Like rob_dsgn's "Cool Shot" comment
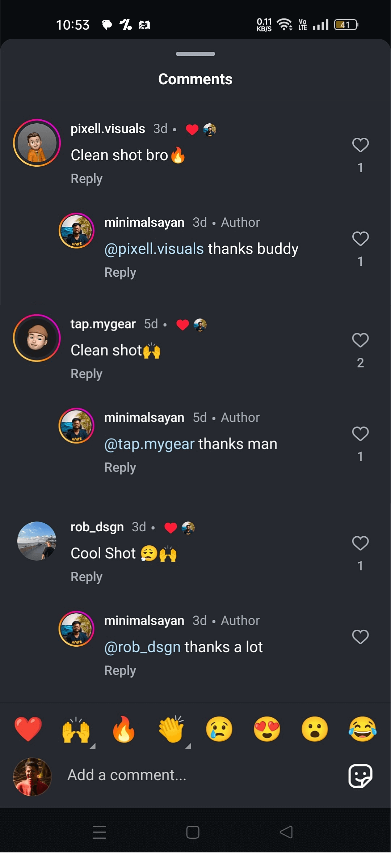The width and height of the screenshot is (391, 868). [360, 543]
